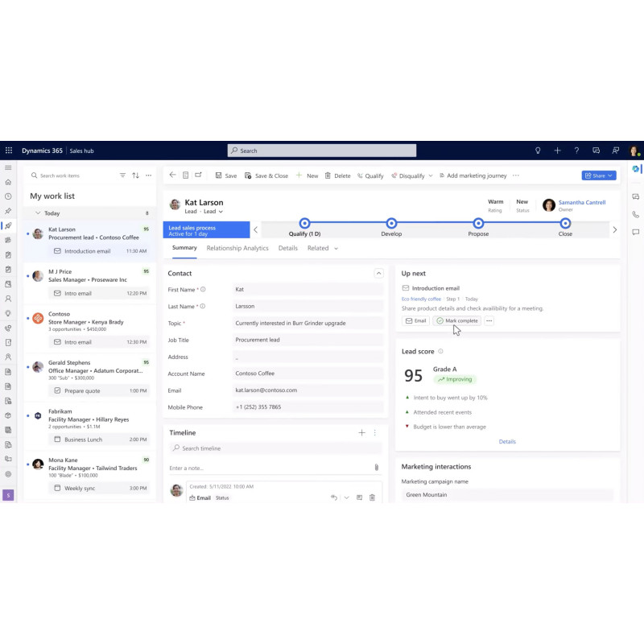Click the hamburger menu in left sidebar
644x644 pixels.
coord(8,167)
